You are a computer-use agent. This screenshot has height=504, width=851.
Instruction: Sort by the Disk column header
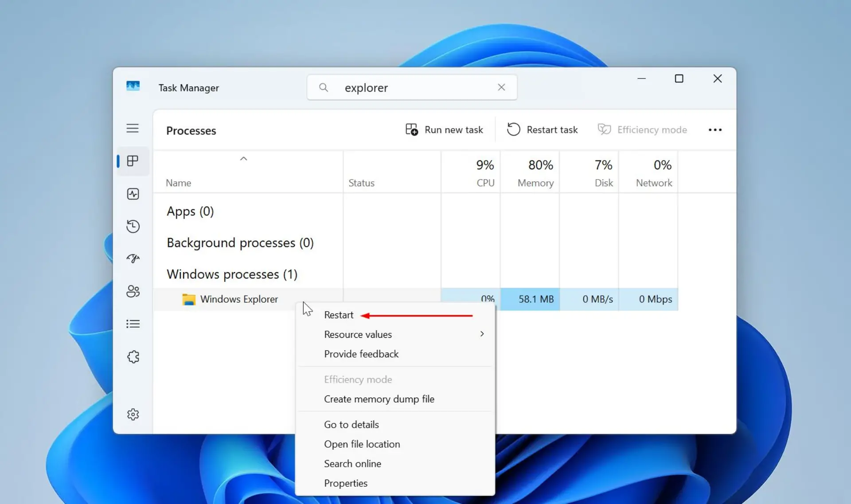point(589,173)
